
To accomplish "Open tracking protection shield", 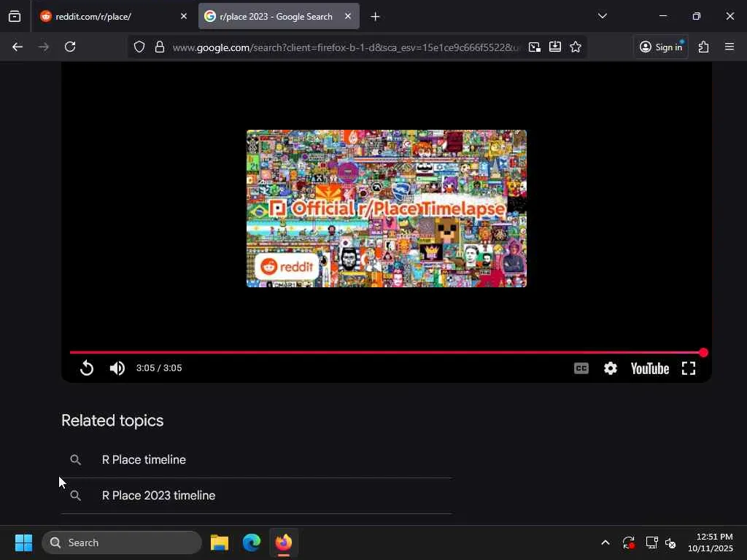I will 139,47.
